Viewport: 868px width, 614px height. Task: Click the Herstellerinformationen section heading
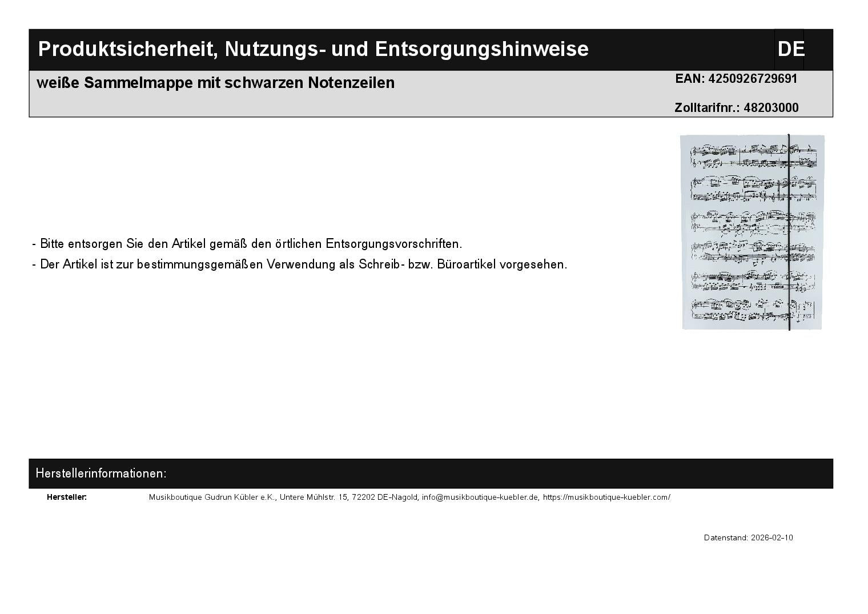click(101, 473)
